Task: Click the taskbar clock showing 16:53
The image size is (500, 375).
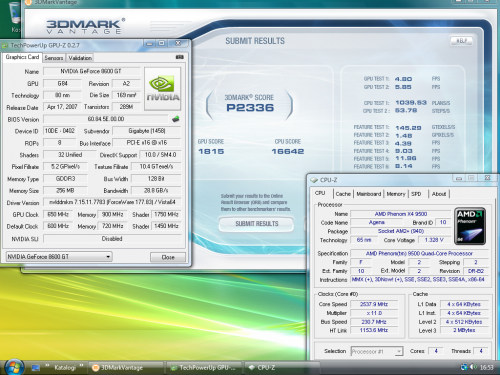Action: point(486,367)
